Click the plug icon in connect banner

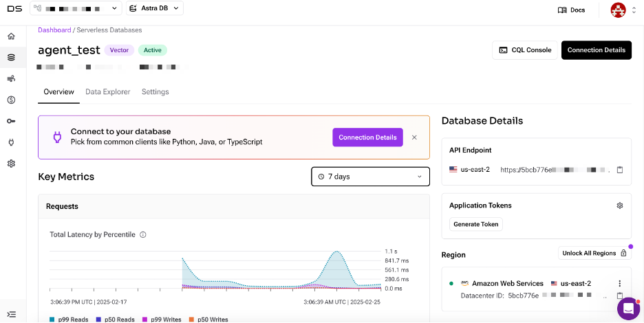(x=56, y=137)
